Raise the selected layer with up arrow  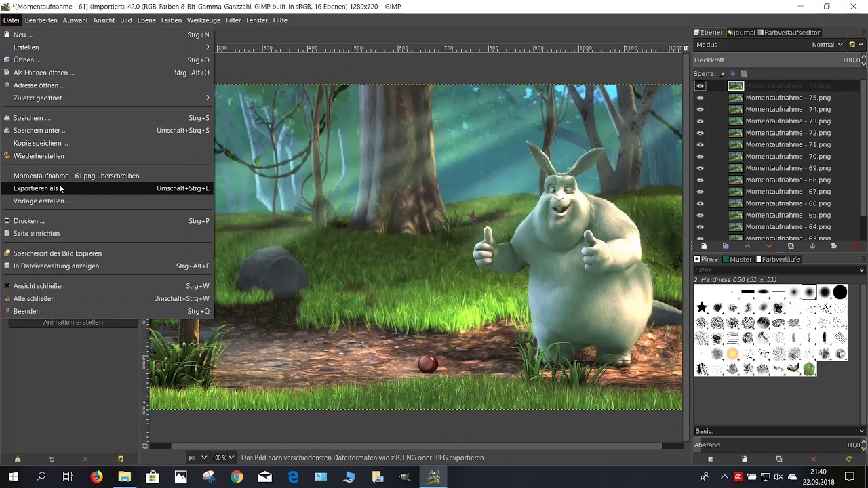click(747, 246)
